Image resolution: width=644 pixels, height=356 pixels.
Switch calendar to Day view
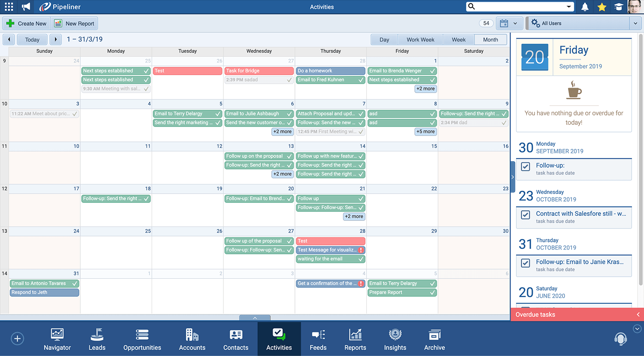[x=384, y=39]
